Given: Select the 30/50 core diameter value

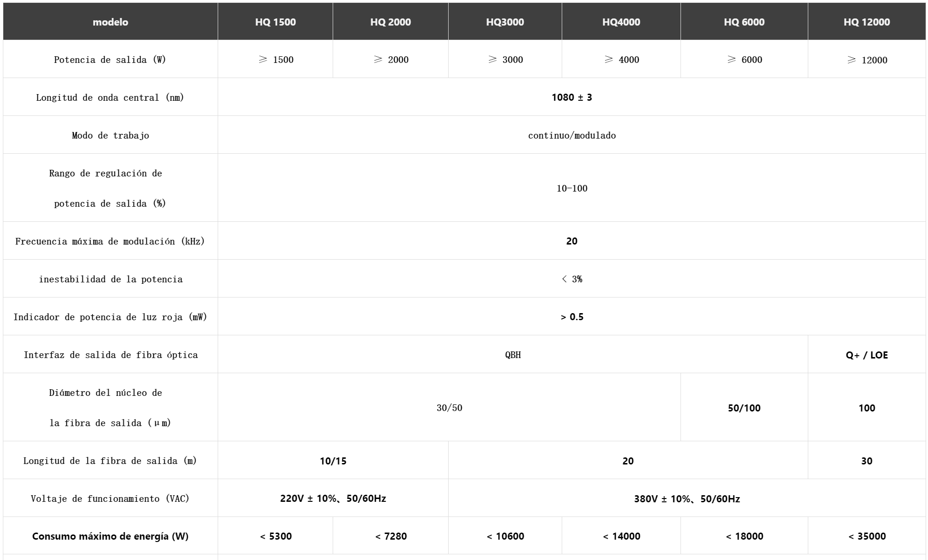Looking at the screenshot, I should point(450,408).
